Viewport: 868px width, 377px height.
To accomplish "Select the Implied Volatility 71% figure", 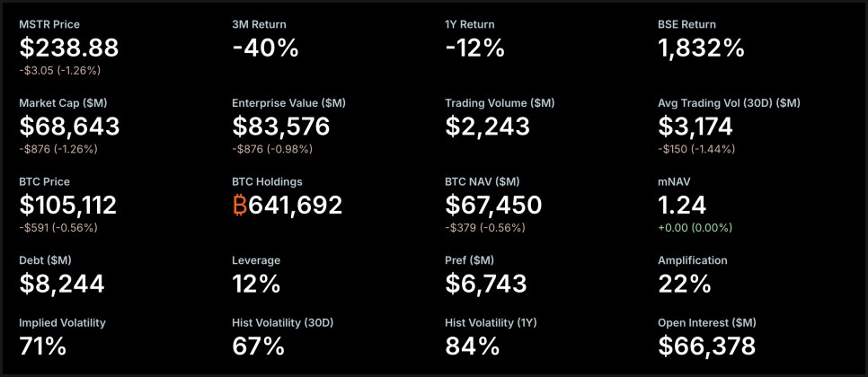I will (x=43, y=346).
